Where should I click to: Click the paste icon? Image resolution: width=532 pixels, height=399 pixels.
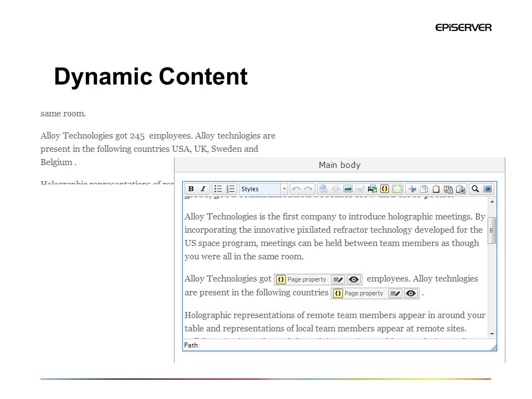point(436,189)
